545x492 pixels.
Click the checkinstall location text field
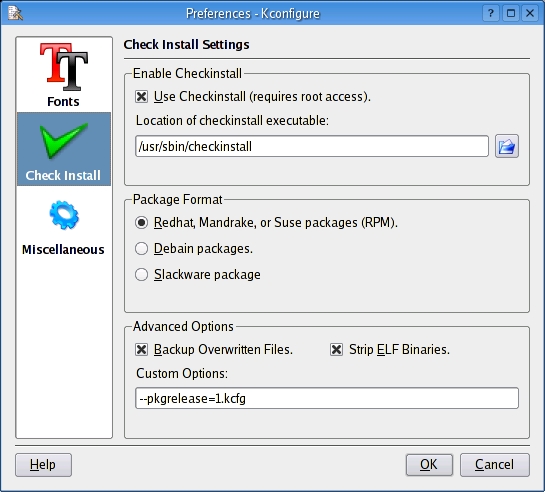312,146
